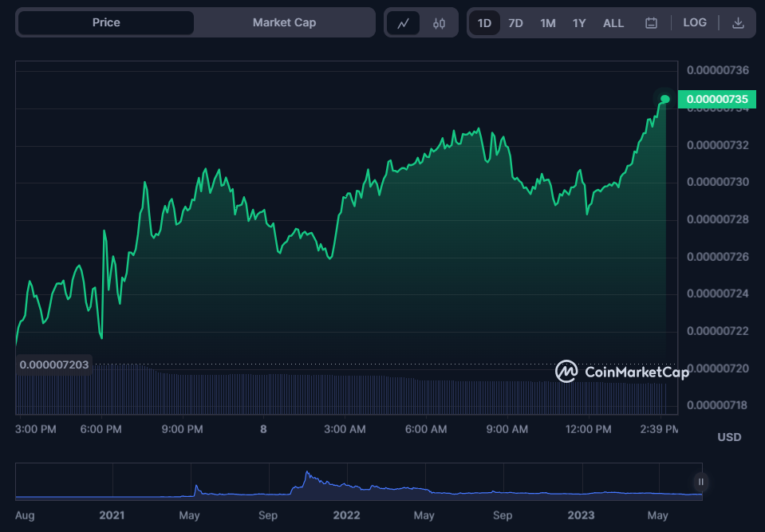This screenshot has height=532, width=765.
Task: Switch to the Price tab
Action: click(106, 22)
